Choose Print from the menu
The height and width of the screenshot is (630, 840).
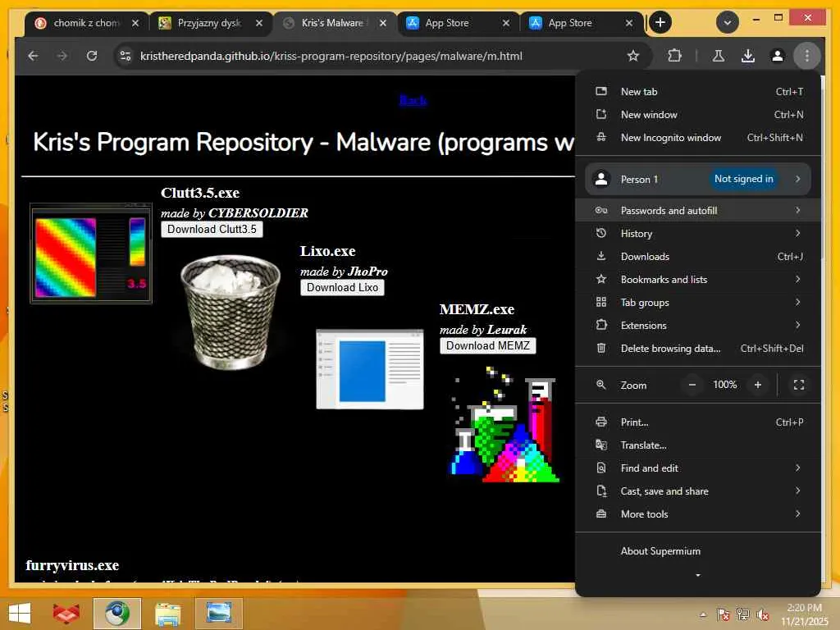(698, 422)
